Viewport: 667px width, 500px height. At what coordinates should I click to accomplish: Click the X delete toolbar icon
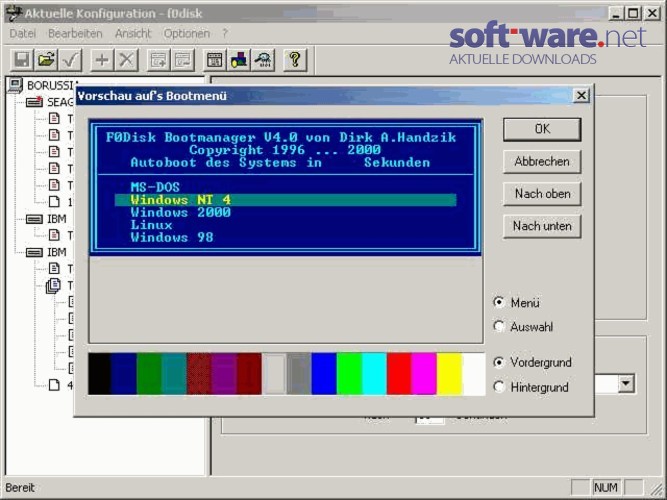[x=126, y=60]
